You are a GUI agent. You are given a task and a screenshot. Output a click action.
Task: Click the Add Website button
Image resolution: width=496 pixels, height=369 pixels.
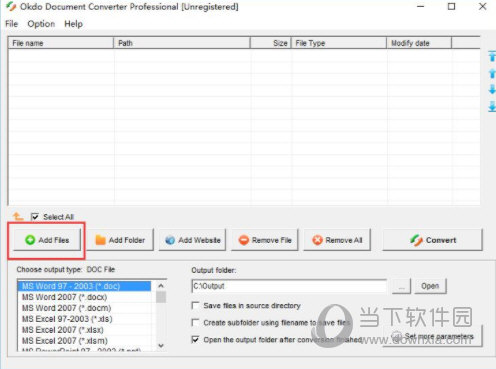[x=192, y=240]
